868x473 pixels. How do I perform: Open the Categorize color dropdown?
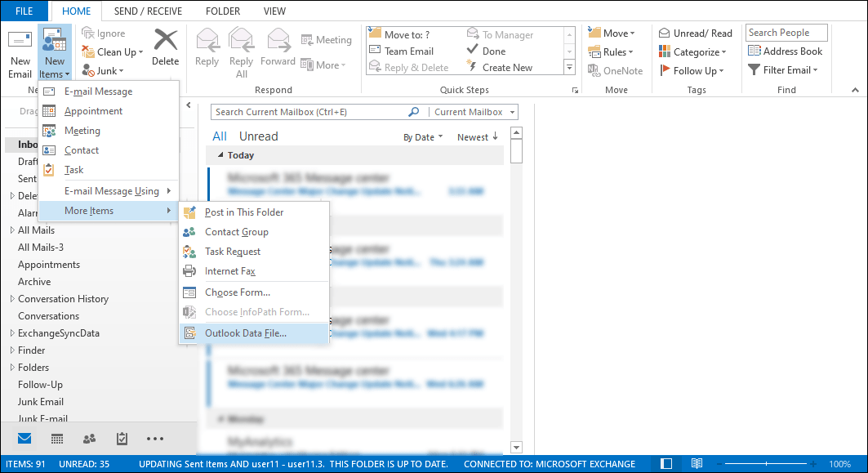pos(692,52)
